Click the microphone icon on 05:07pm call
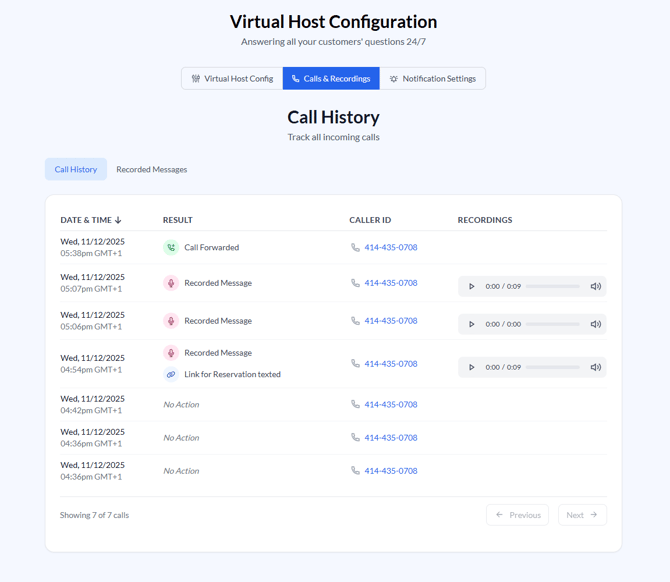 pyautogui.click(x=171, y=283)
